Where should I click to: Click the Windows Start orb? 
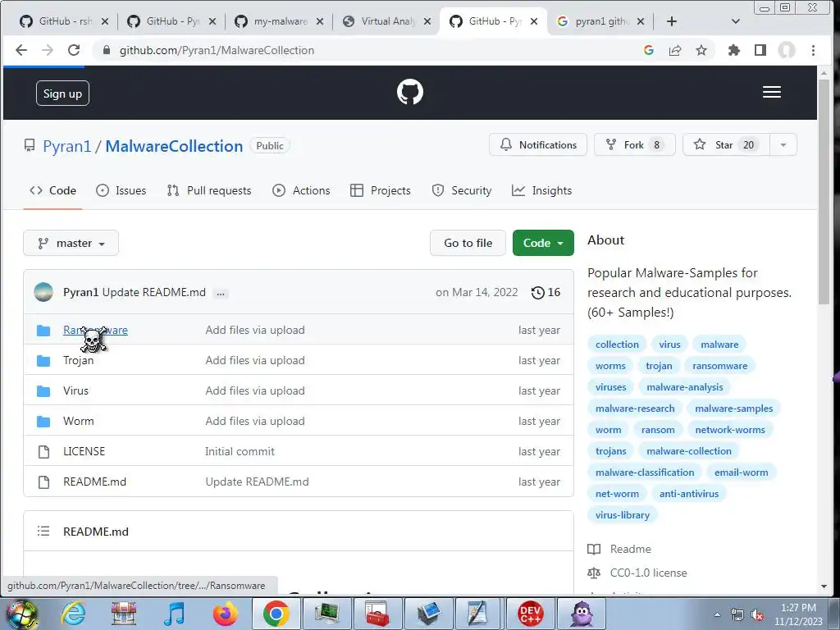pyautogui.click(x=21, y=614)
